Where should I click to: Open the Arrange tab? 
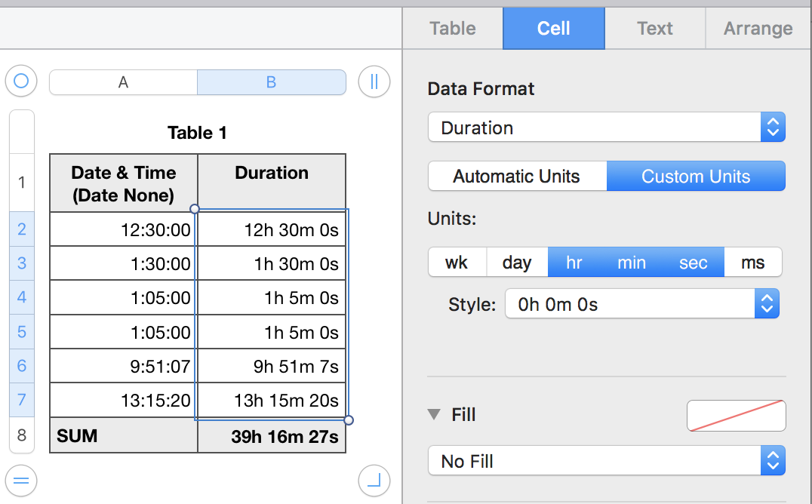(x=758, y=29)
